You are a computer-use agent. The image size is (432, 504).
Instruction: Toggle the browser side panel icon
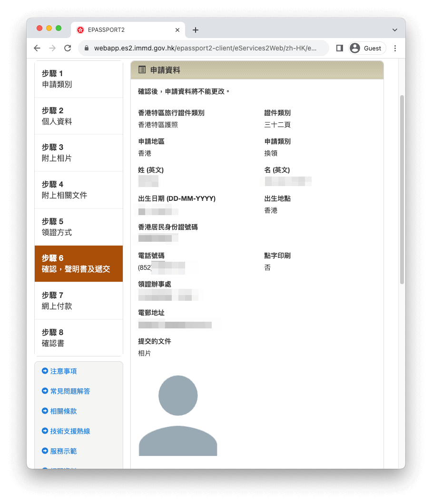[x=339, y=48]
